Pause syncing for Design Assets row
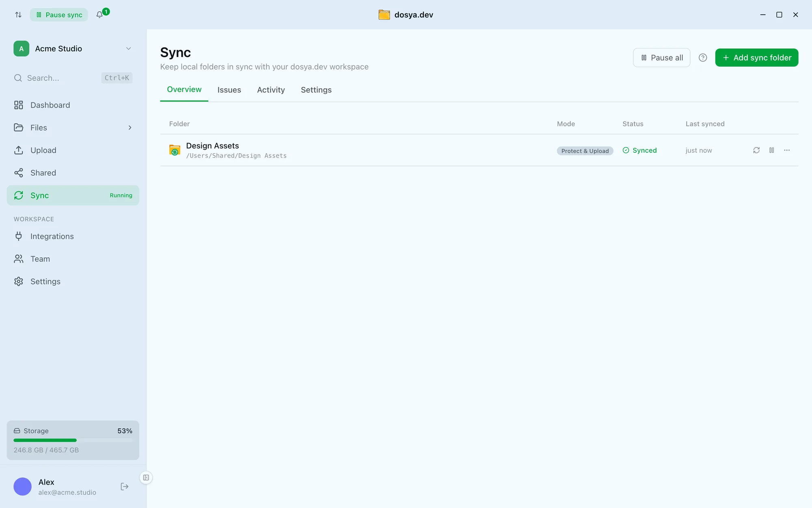Image resolution: width=812 pixels, height=508 pixels. (x=772, y=150)
